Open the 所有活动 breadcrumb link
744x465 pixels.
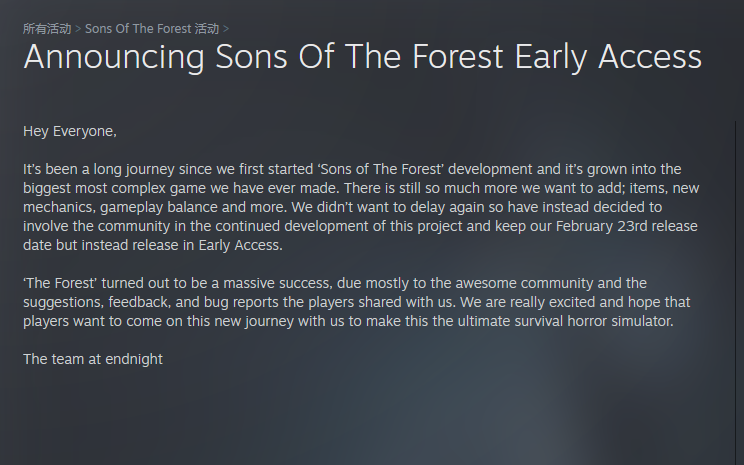pyautogui.click(x=46, y=29)
